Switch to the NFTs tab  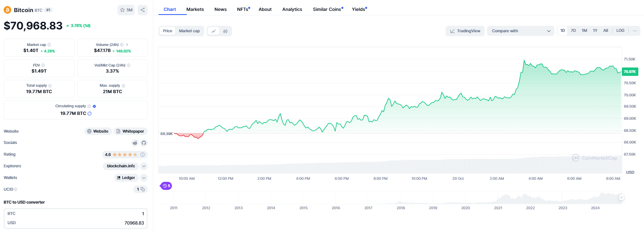(x=243, y=9)
